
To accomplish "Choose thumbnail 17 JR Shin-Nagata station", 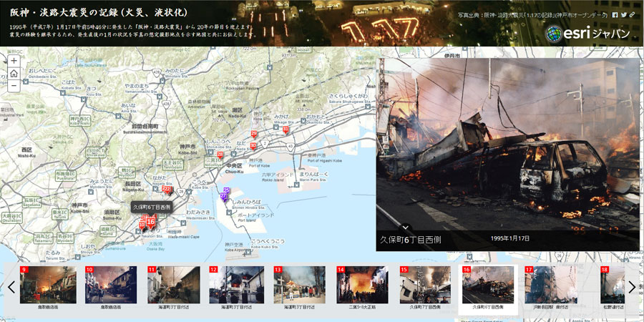I will (x=550, y=286).
